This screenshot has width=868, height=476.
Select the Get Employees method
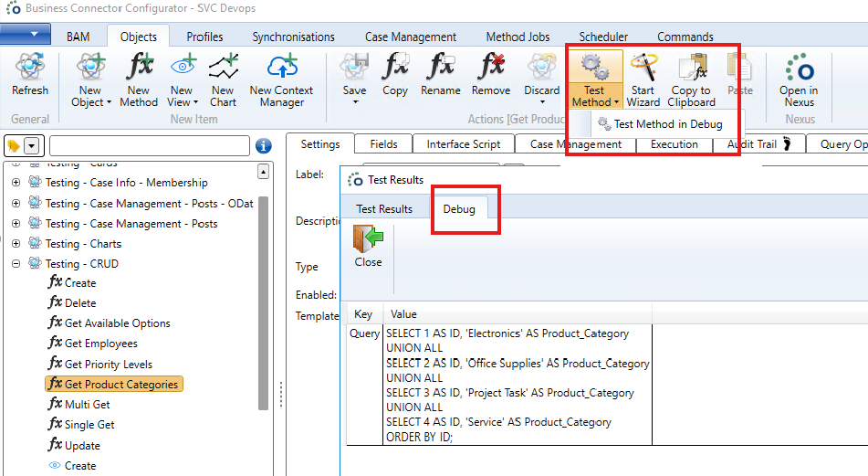click(93, 344)
